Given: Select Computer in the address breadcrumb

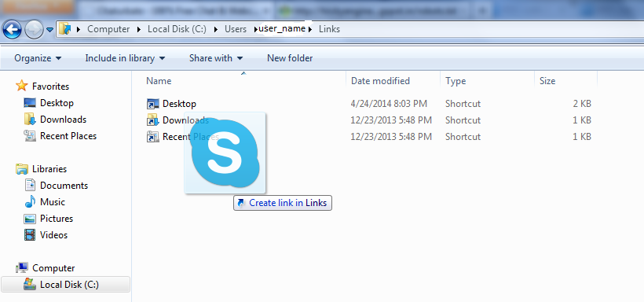Looking at the screenshot, I should tap(108, 29).
